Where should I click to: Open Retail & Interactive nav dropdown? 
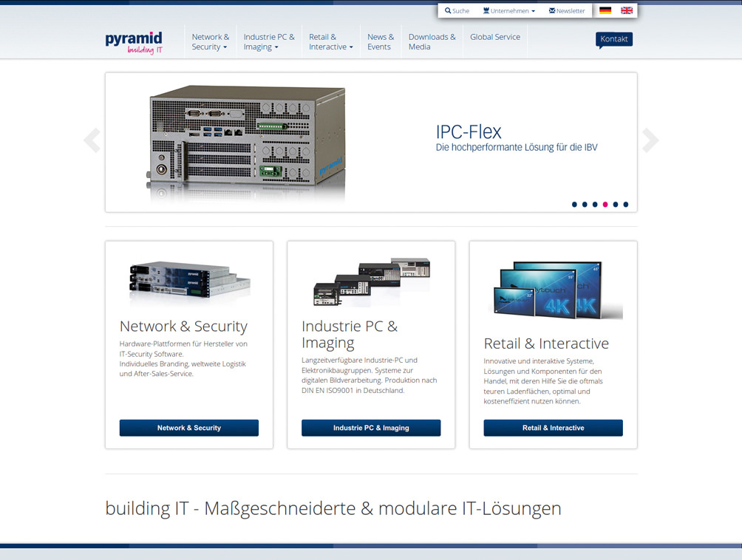[x=331, y=41]
